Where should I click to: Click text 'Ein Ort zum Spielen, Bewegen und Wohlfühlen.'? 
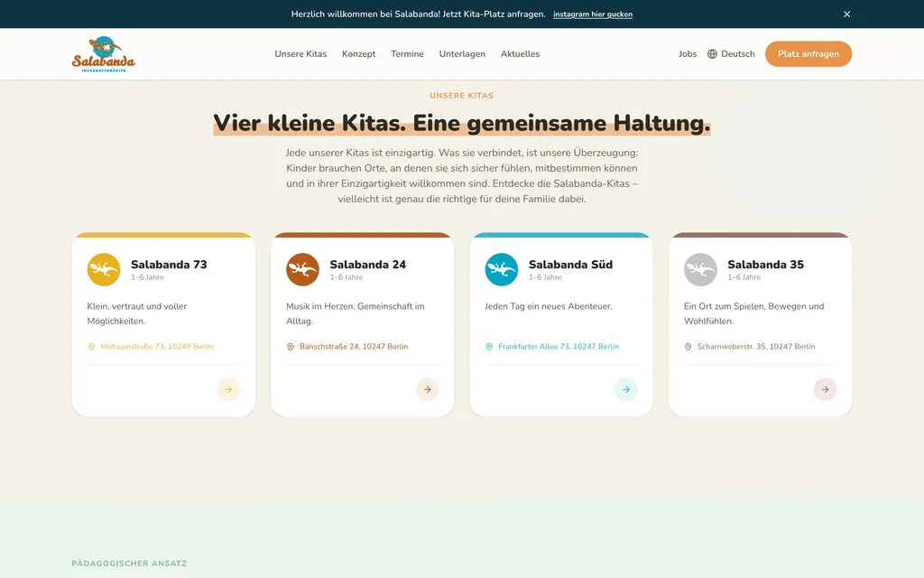click(753, 313)
